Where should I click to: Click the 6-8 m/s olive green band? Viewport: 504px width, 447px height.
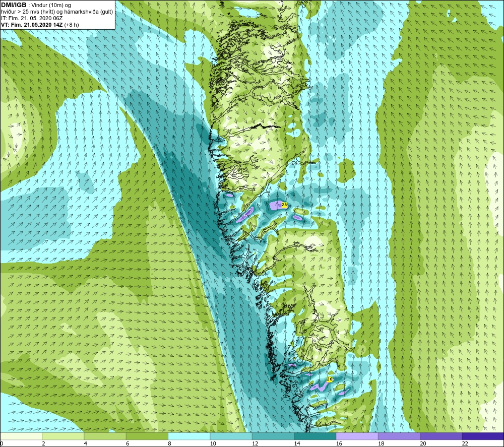coord(147,436)
